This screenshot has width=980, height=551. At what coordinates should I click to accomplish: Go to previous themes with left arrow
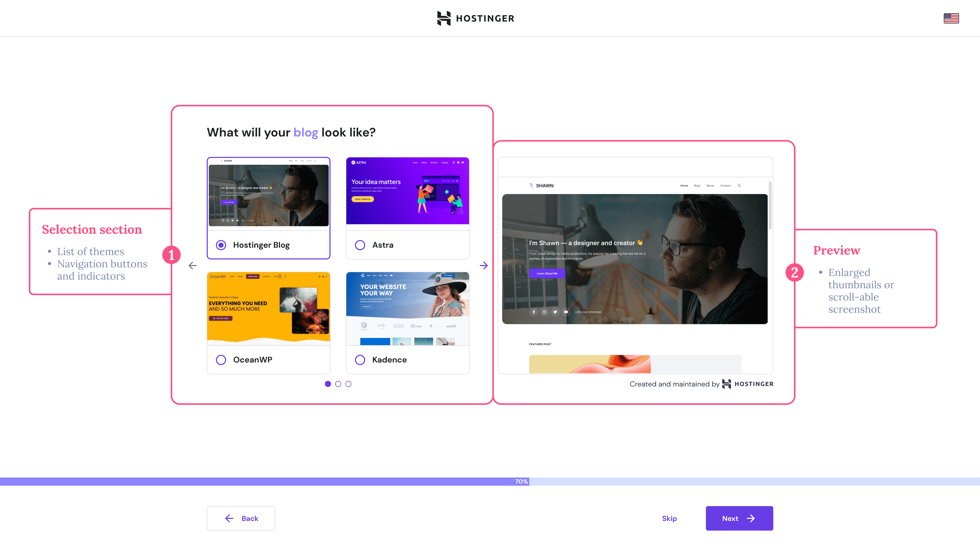192,265
